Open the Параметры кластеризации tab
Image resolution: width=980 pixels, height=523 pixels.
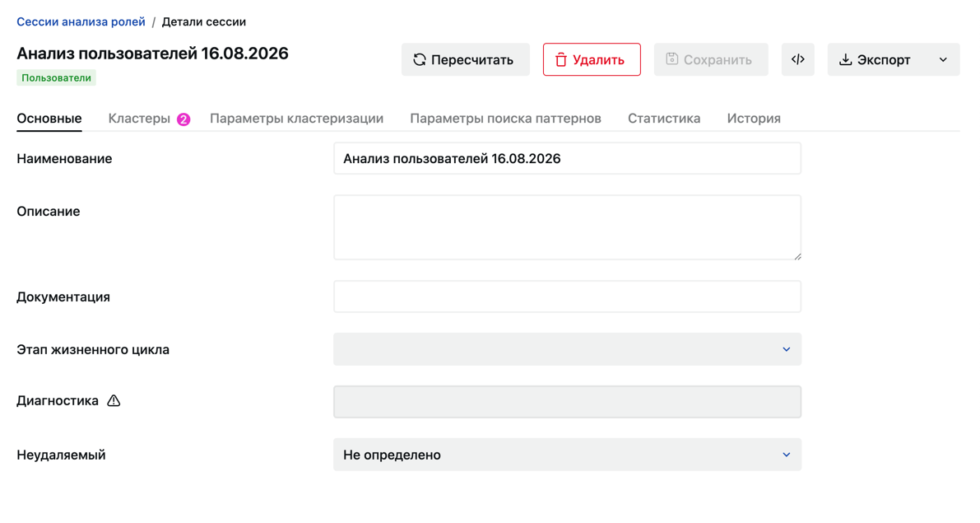296,119
